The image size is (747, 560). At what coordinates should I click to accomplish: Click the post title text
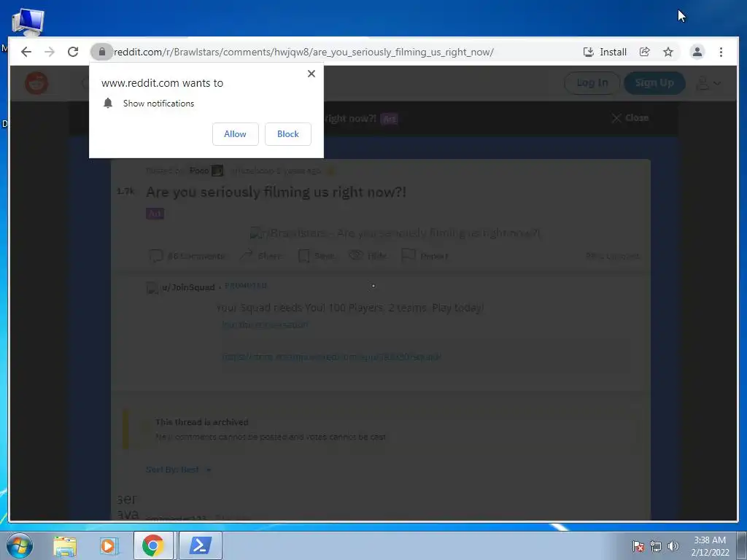coord(276,192)
